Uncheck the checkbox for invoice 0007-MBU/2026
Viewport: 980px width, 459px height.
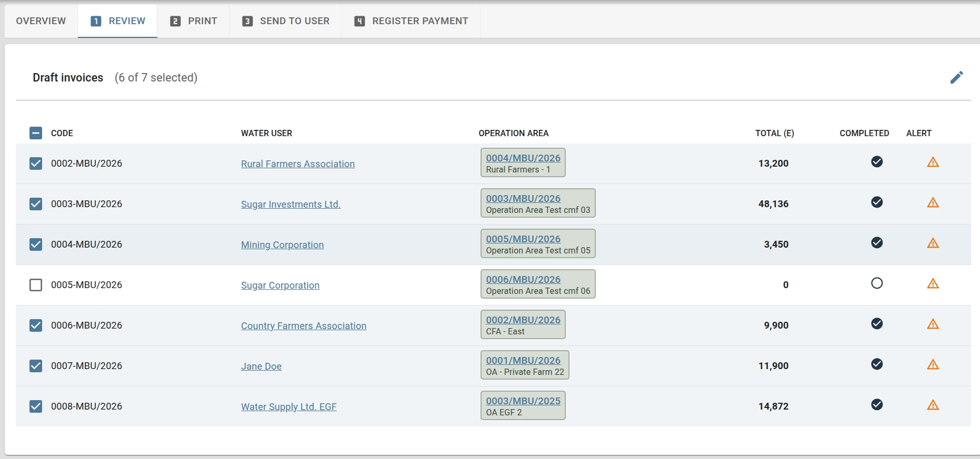36,366
